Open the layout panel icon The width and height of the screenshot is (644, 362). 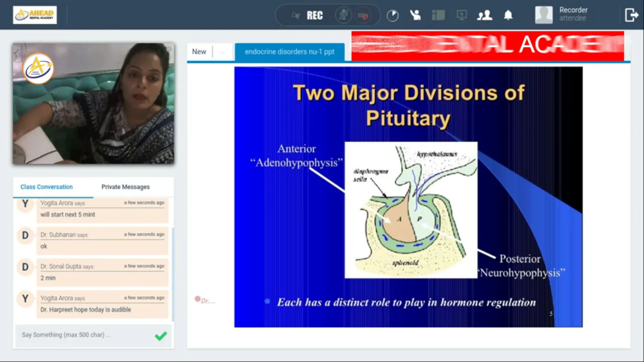pos(438,15)
